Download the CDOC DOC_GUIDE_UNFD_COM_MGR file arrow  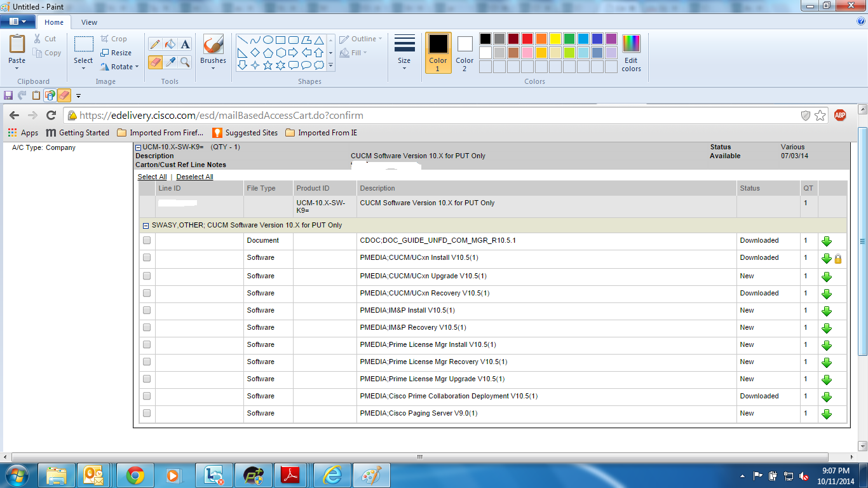[827, 241]
